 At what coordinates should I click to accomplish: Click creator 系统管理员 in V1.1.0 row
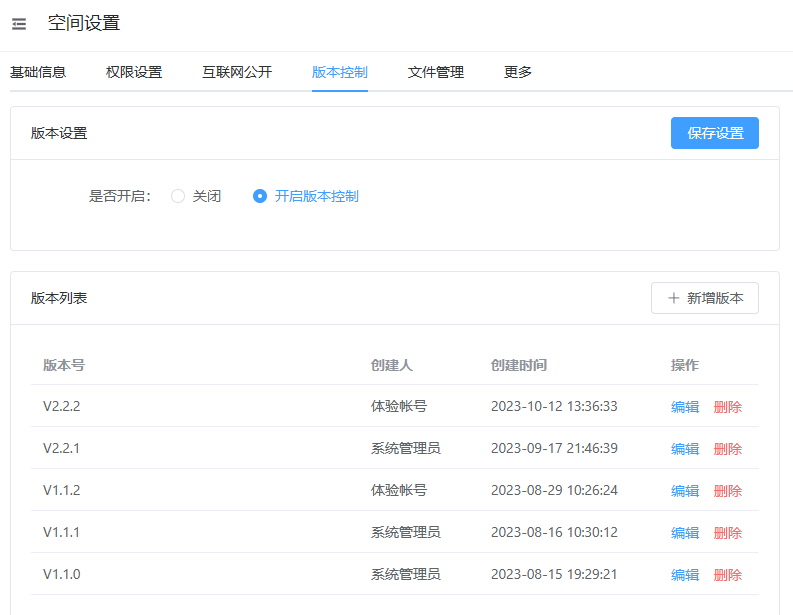406,574
